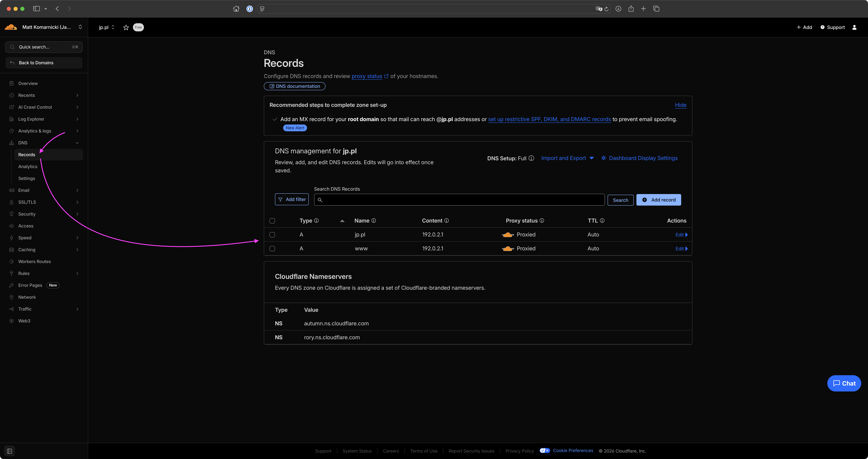
Task: Click the Cloudflare logo in the top left
Action: click(11, 27)
